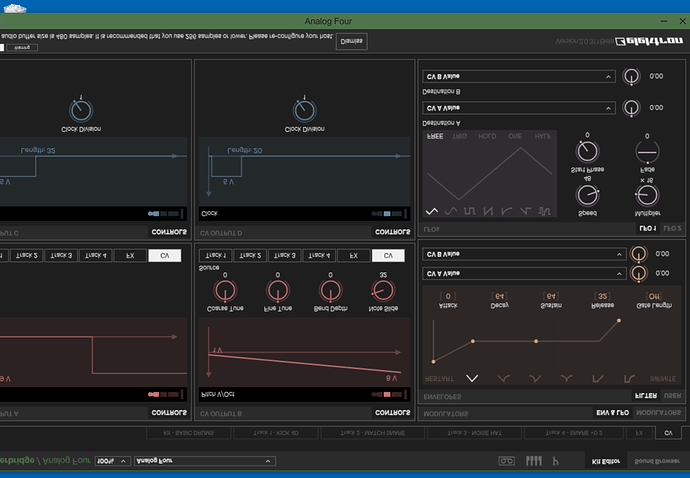Open the LFO Destination B dropdown
This screenshot has height=478, width=690.
click(x=519, y=77)
